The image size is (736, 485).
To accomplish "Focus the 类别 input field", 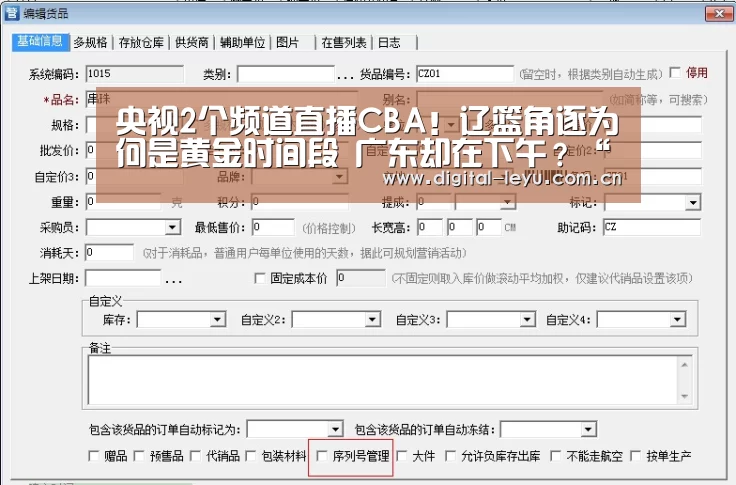I will [x=286, y=74].
